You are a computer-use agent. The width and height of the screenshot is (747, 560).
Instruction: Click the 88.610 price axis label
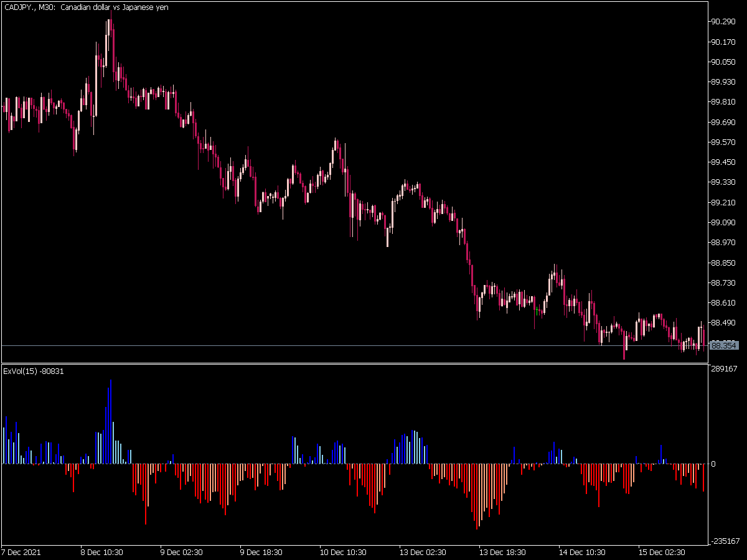pos(723,302)
